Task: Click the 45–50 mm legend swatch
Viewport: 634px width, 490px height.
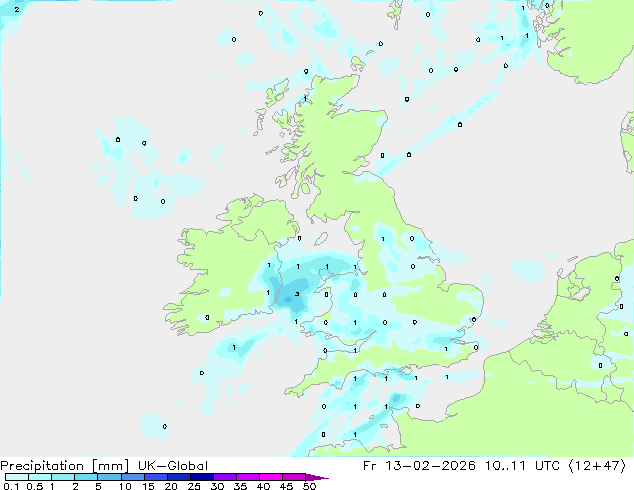Action: coord(294,477)
